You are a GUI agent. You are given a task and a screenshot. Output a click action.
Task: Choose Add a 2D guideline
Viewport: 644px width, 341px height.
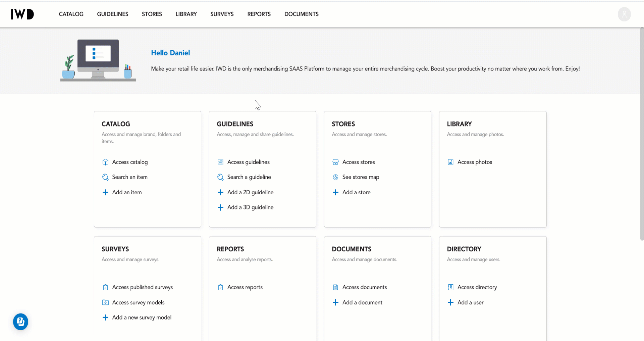point(250,192)
